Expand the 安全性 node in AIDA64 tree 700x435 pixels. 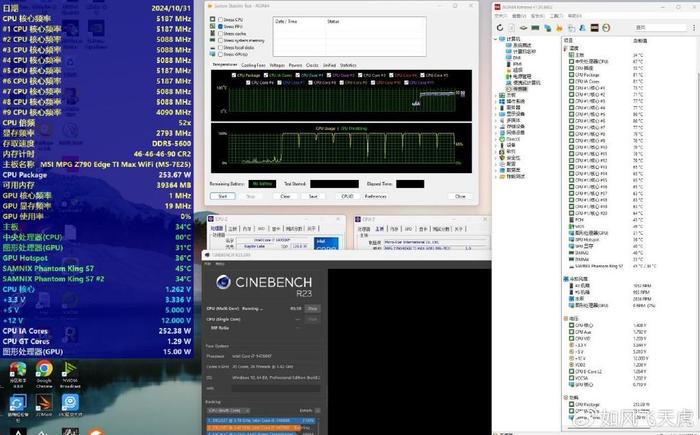click(496, 158)
